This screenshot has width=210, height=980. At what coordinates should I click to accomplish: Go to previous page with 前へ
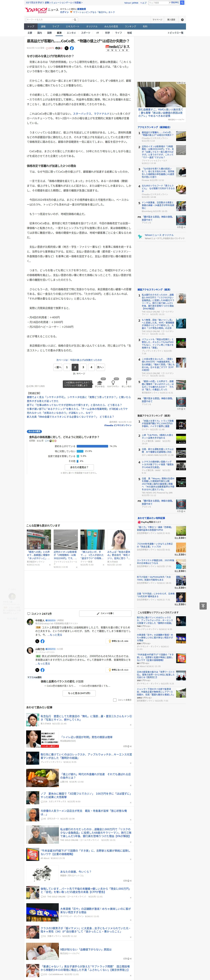(x=58, y=367)
